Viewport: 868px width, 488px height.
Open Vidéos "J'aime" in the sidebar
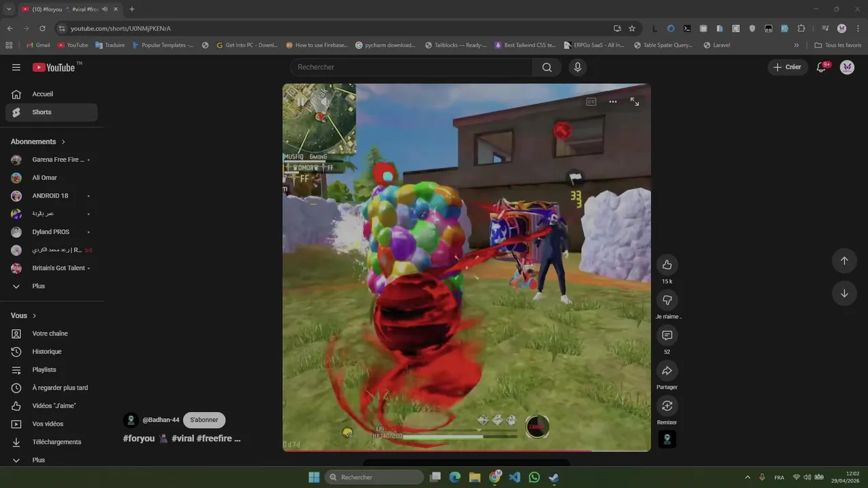pyautogui.click(x=52, y=406)
